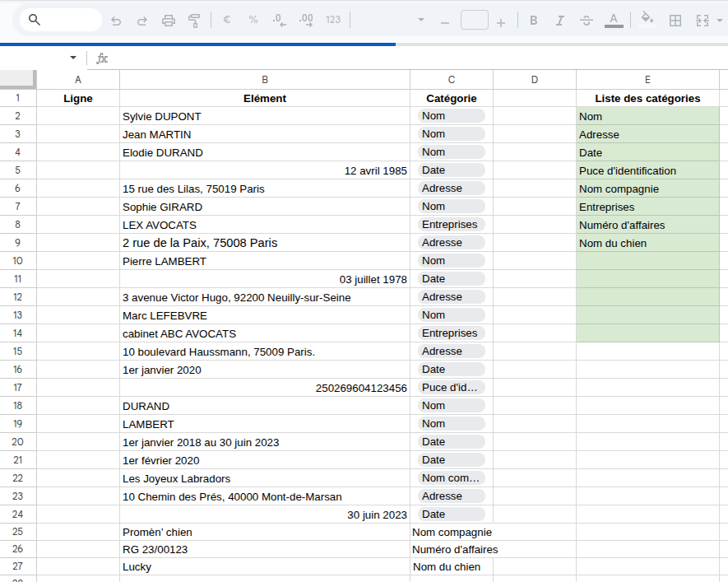728x582 pixels.
Task: Select "Puce d'identification" in the categories list
Action: pyautogui.click(x=647, y=170)
